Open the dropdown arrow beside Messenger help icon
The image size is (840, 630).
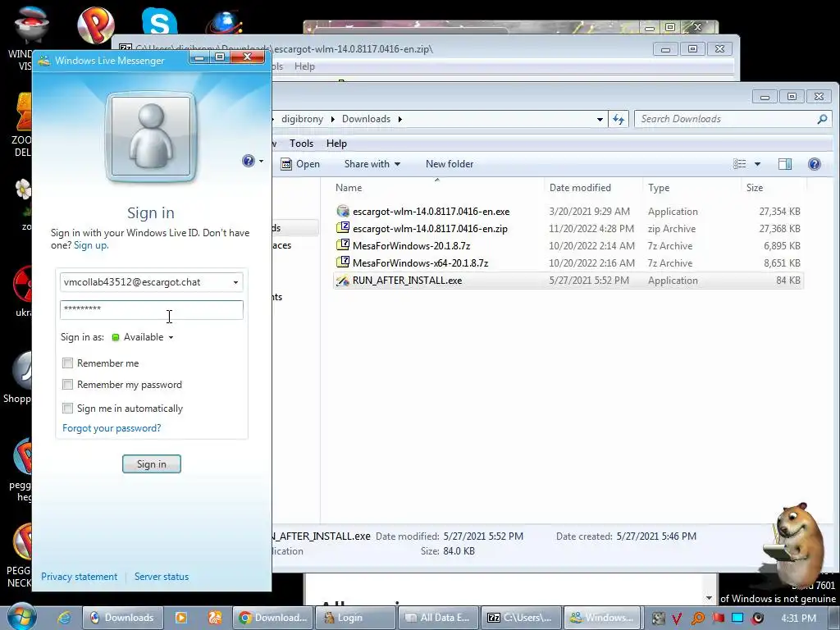(x=262, y=161)
